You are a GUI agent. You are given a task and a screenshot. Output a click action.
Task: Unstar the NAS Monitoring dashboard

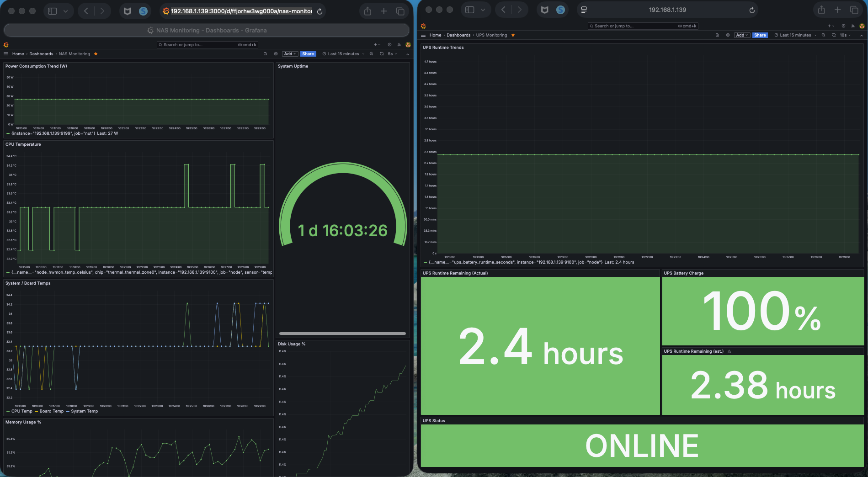coord(96,54)
